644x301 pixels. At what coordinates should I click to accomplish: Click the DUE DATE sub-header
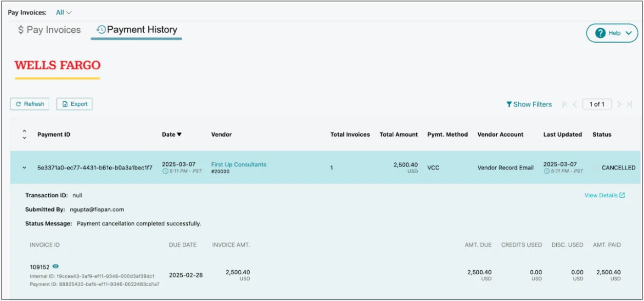point(183,245)
